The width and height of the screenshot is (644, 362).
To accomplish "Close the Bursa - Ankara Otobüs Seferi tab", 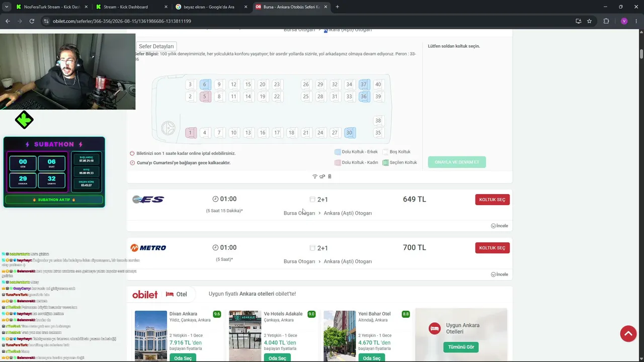I will tap(326, 7).
